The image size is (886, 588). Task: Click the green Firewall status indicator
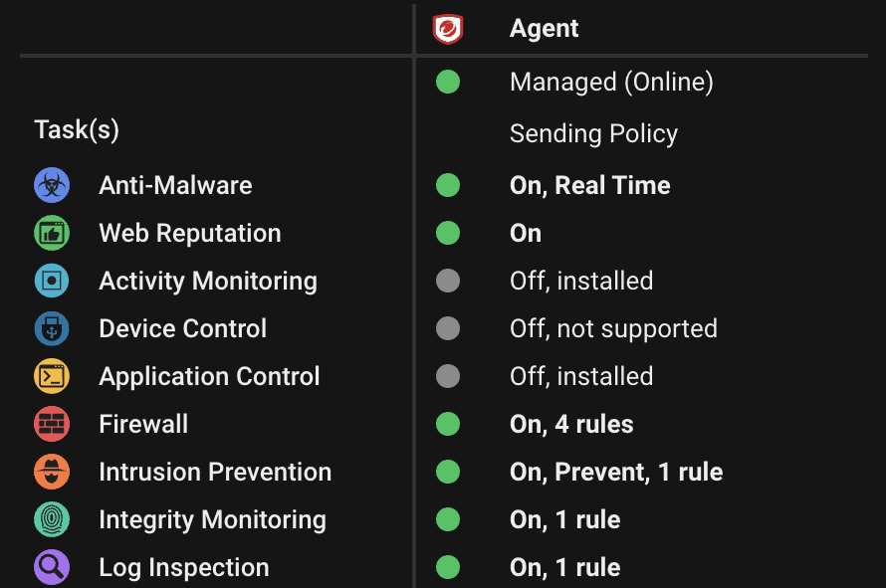point(448,424)
